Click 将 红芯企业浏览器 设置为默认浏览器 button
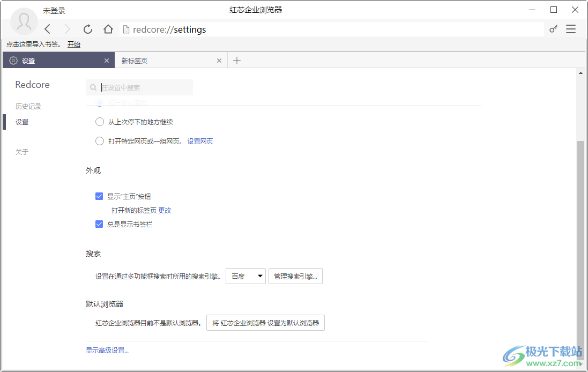 265,323
